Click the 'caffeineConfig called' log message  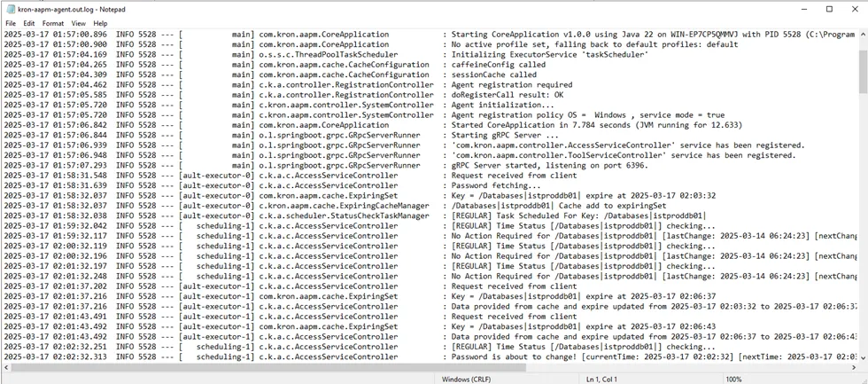[499, 64]
